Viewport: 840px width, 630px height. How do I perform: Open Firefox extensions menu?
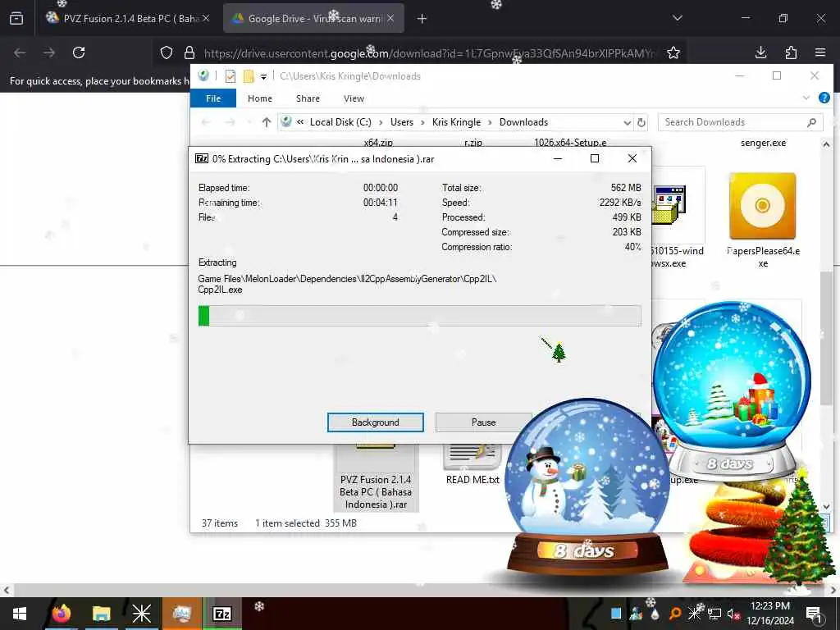click(x=792, y=52)
